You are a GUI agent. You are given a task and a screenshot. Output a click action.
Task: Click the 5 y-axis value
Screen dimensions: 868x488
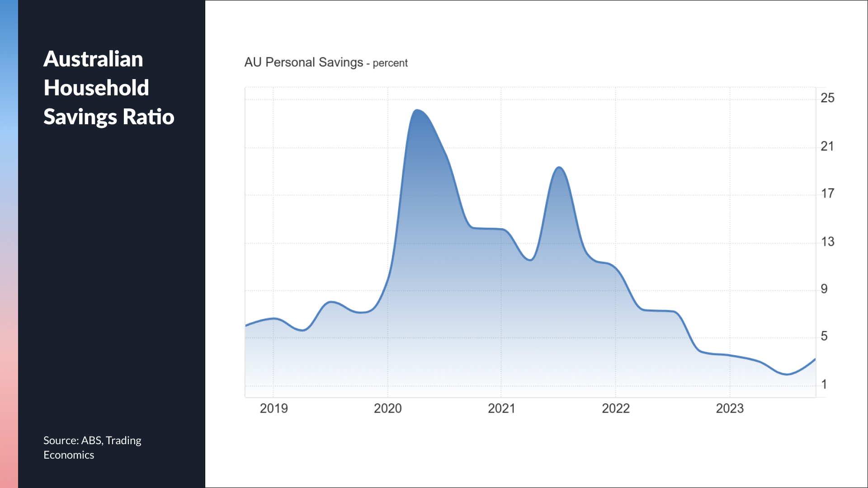coord(824,336)
